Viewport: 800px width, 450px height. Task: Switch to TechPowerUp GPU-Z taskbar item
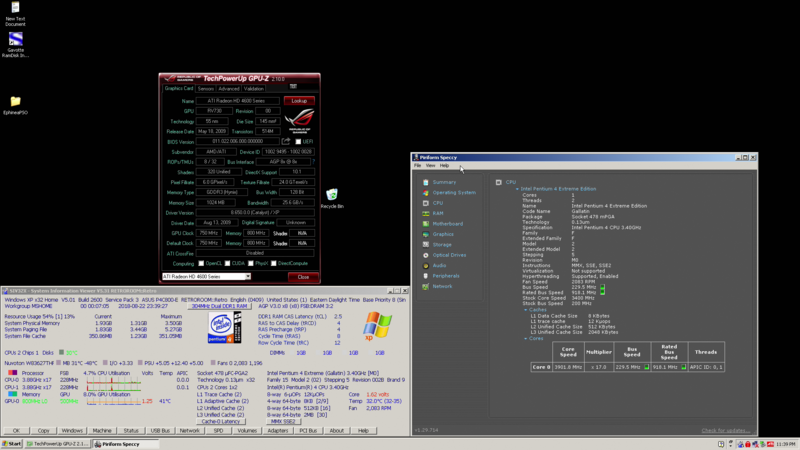58,444
